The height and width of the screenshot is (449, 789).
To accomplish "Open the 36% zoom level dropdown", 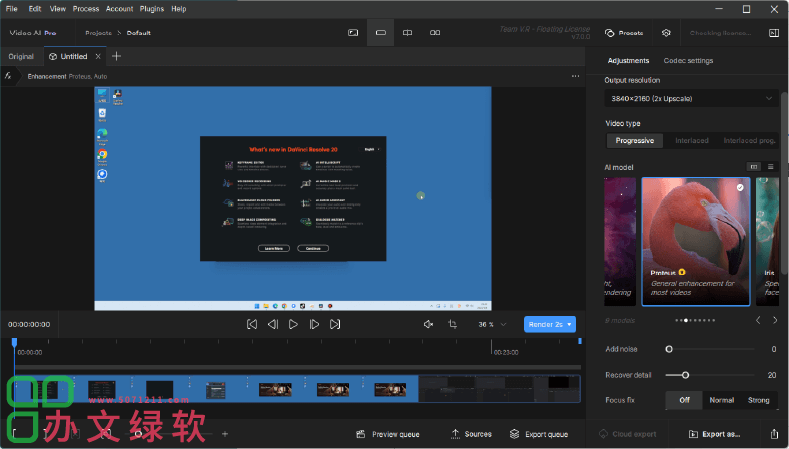I will (x=492, y=324).
